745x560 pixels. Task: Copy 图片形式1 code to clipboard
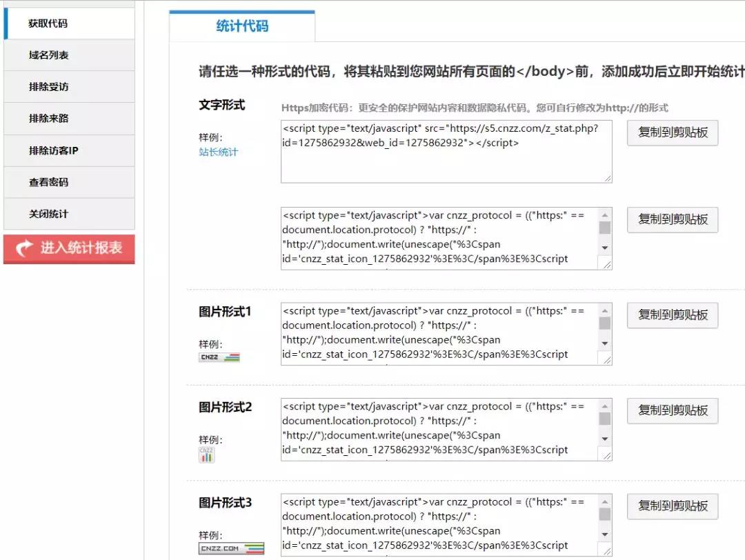click(x=673, y=315)
